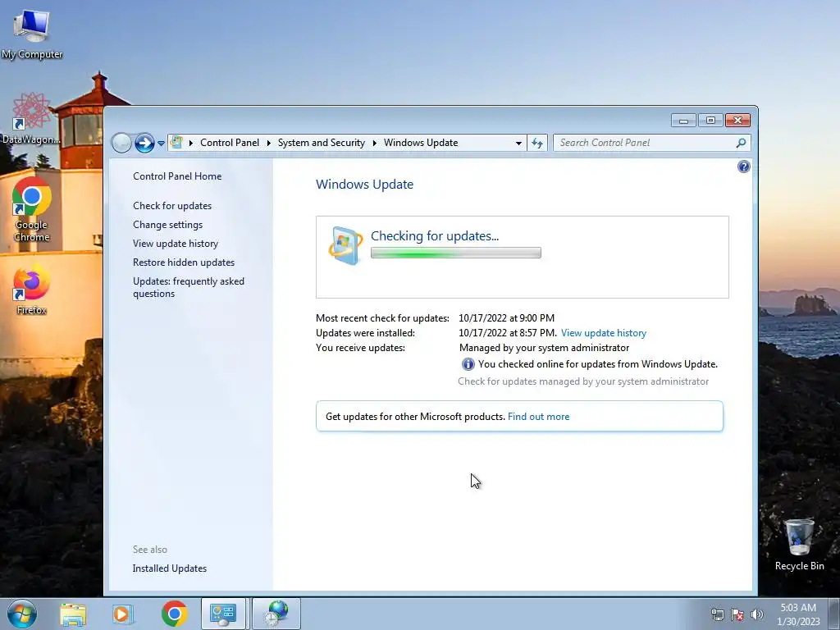The image size is (840, 630).
Task: Click the 'Windows Update' page heading
Action: point(364,185)
